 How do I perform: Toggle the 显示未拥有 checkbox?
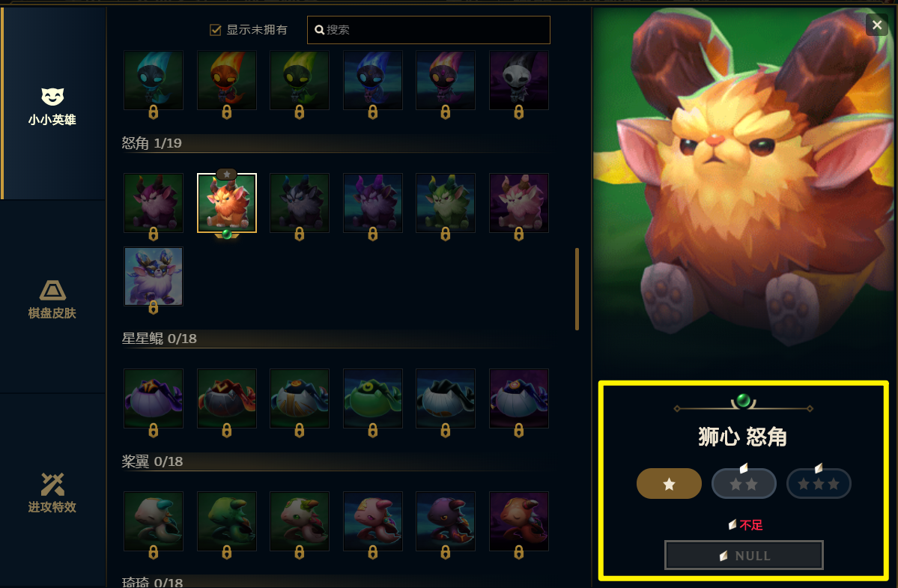coord(216,30)
